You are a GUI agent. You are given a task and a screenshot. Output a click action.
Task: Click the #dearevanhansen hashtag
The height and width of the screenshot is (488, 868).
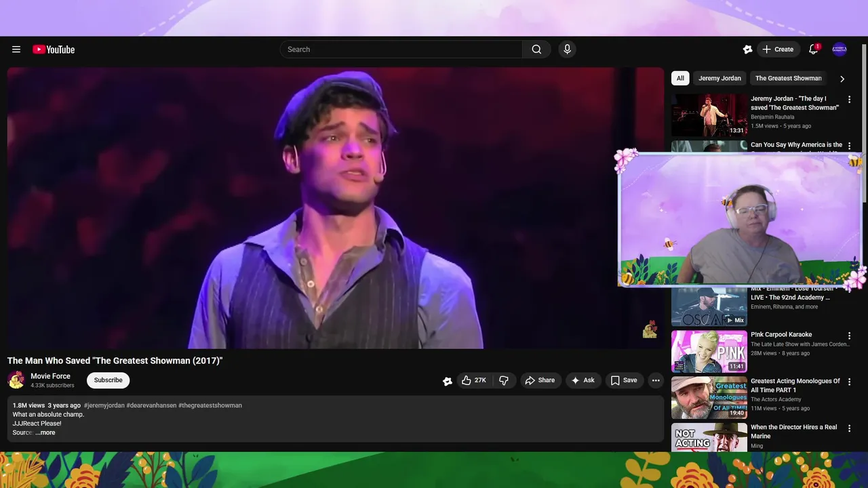(x=151, y=405)
